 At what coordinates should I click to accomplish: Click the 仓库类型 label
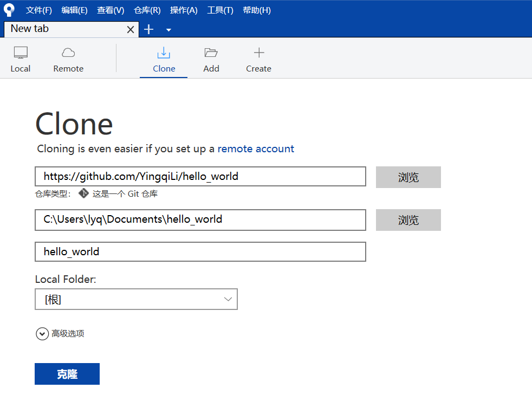click(x=53, y=193)
